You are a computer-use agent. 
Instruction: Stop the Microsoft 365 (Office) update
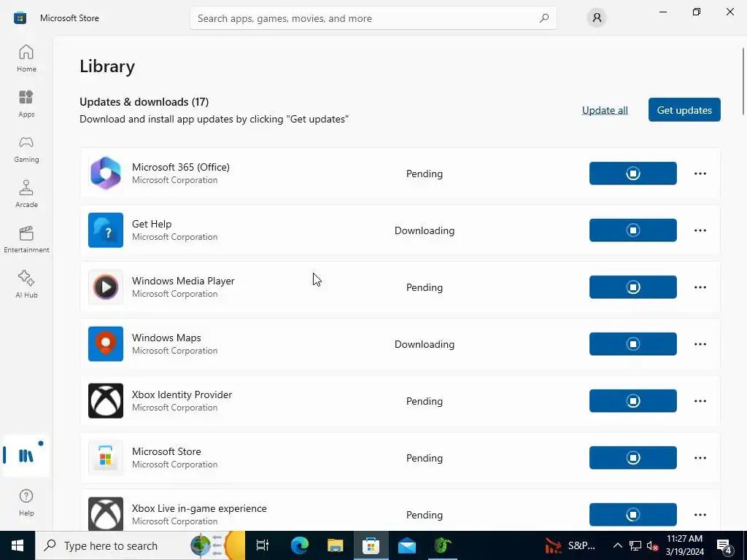(632, 174)
